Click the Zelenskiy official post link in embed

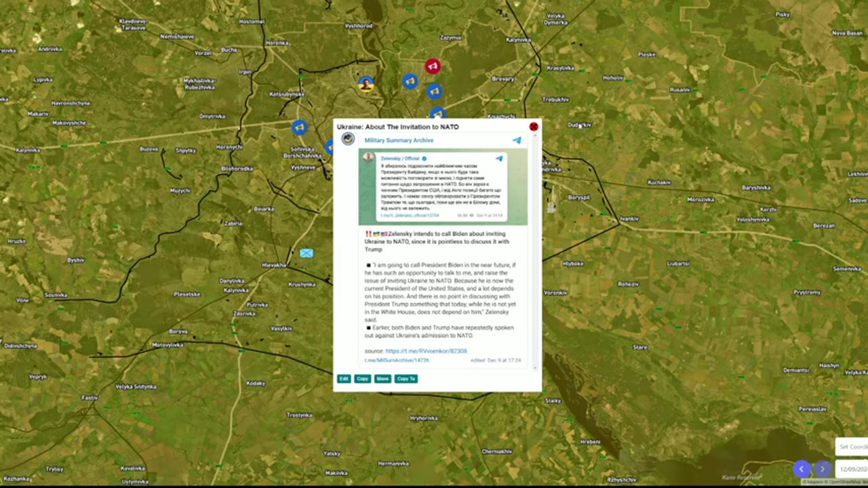tap(410, 216)
